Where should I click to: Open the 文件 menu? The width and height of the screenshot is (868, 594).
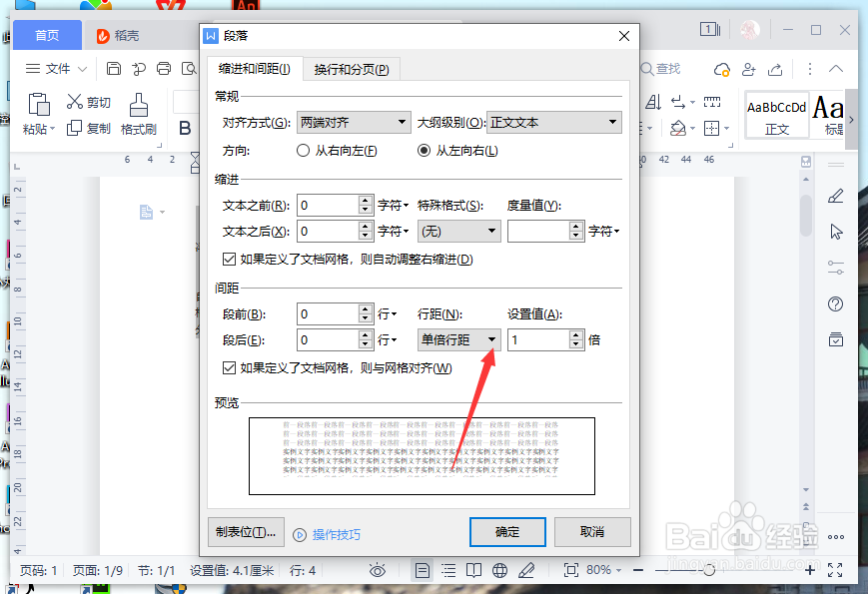pos(56,68)
